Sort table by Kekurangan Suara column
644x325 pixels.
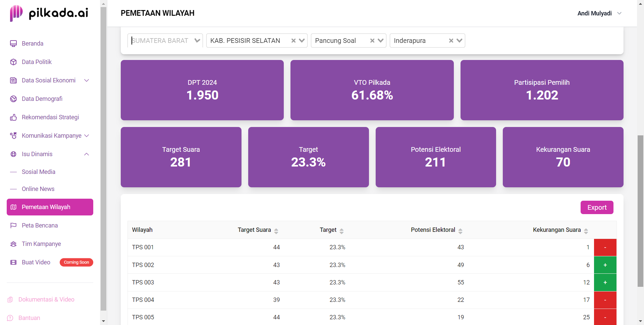pyautogui.click(x=586, y=231)
